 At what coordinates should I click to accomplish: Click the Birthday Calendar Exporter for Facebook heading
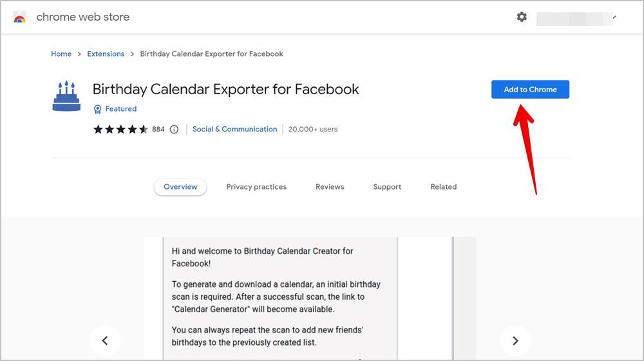[225, 89]
